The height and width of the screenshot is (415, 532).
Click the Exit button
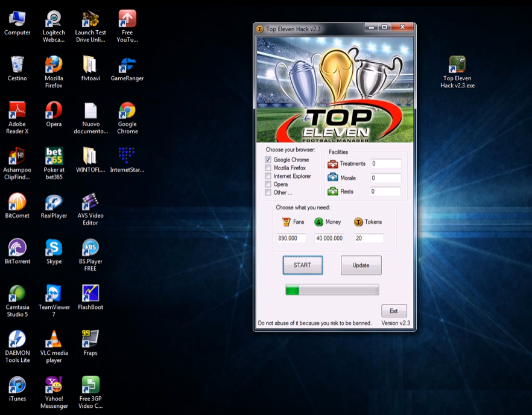394,311
